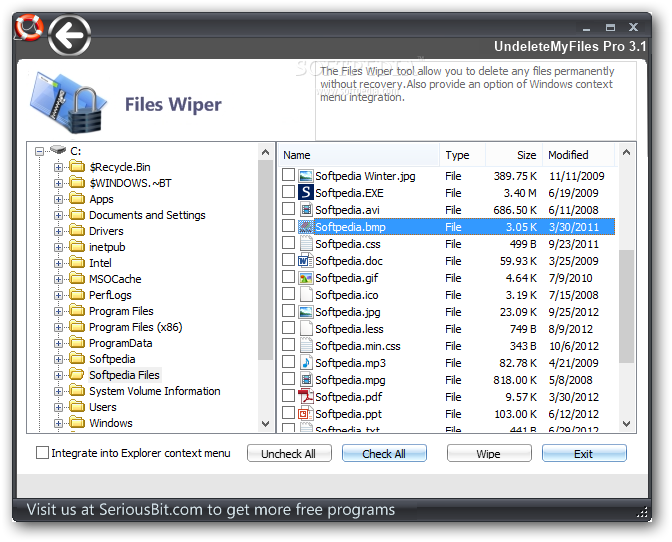Click the file list scroll up arrow
Screen dimensions: 672x542
[626, 152]
